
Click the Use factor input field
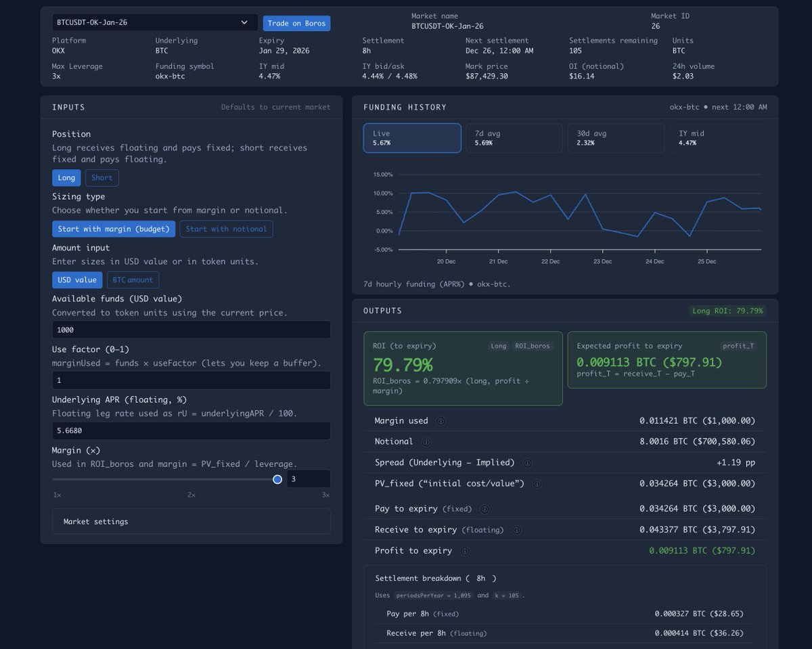[191, 380]
